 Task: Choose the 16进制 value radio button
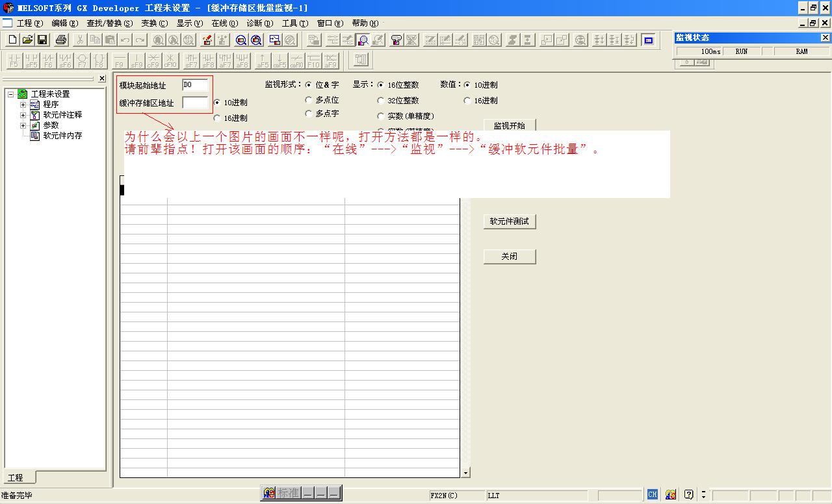467,101
